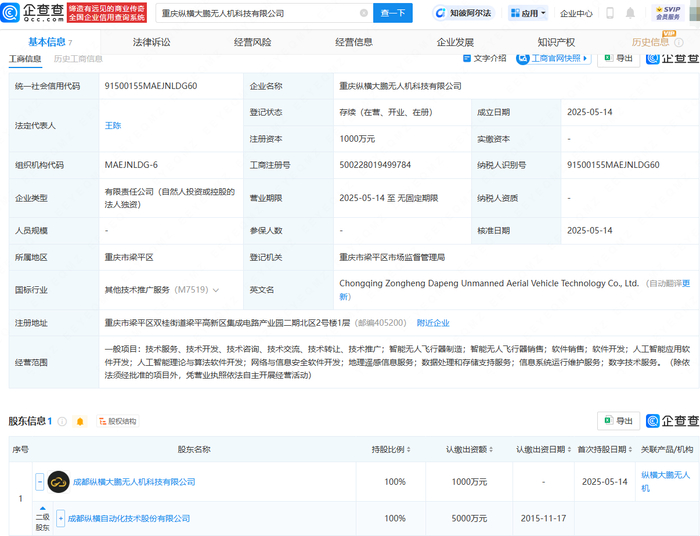Switch to 知识产权 tab
This screenshot has width=700, height=536.
pos(555,42)
